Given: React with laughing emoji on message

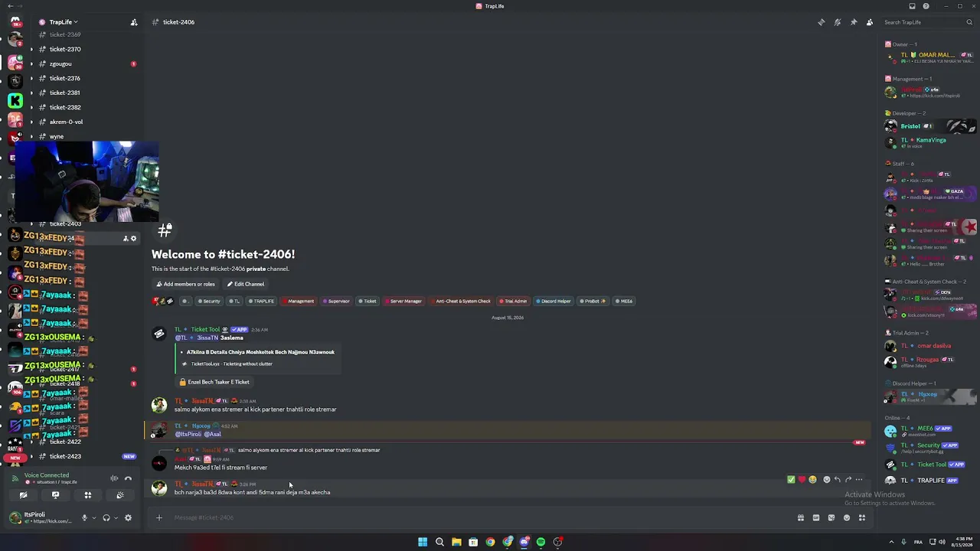Looking at the screenshot, I should tap(812, 480).
